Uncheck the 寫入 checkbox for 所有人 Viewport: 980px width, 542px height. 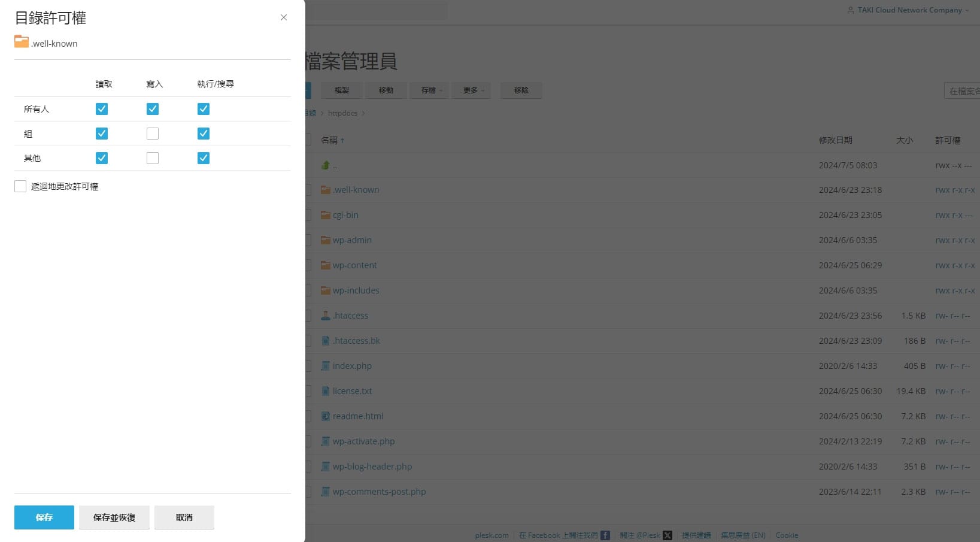click(x=152, y=108)
